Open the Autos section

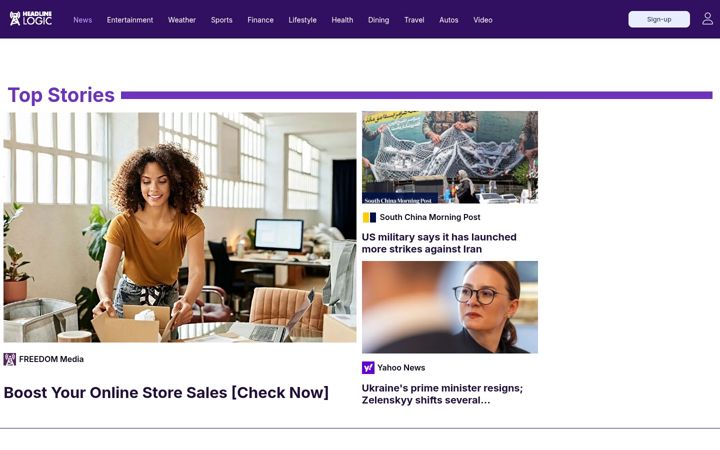449,20
